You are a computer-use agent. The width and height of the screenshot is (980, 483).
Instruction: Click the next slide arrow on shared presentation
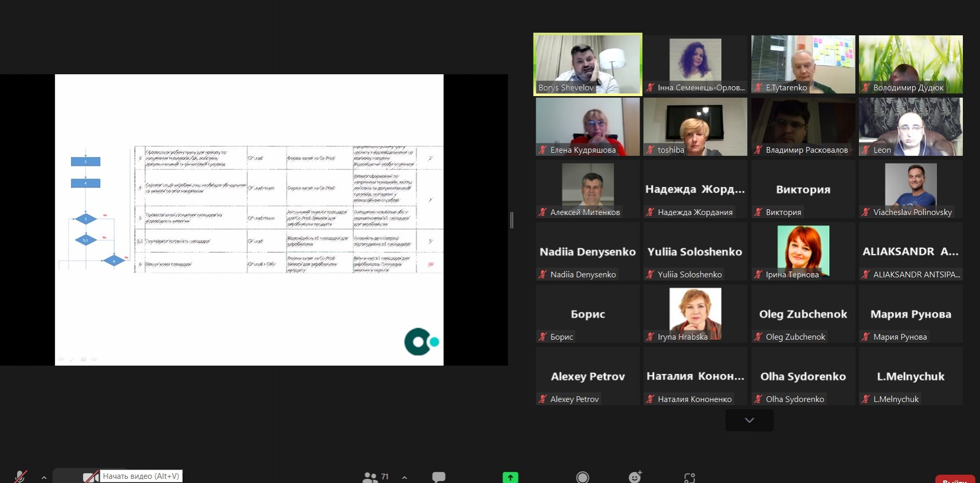94,359
